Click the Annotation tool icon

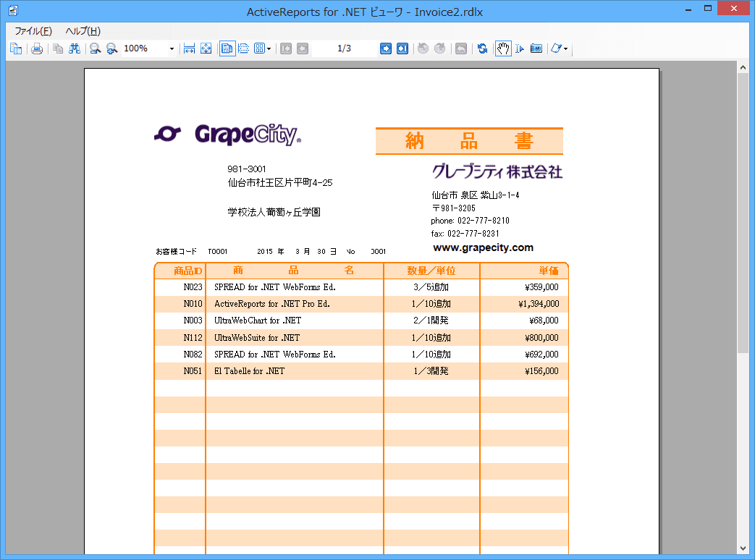coord(556,48)
